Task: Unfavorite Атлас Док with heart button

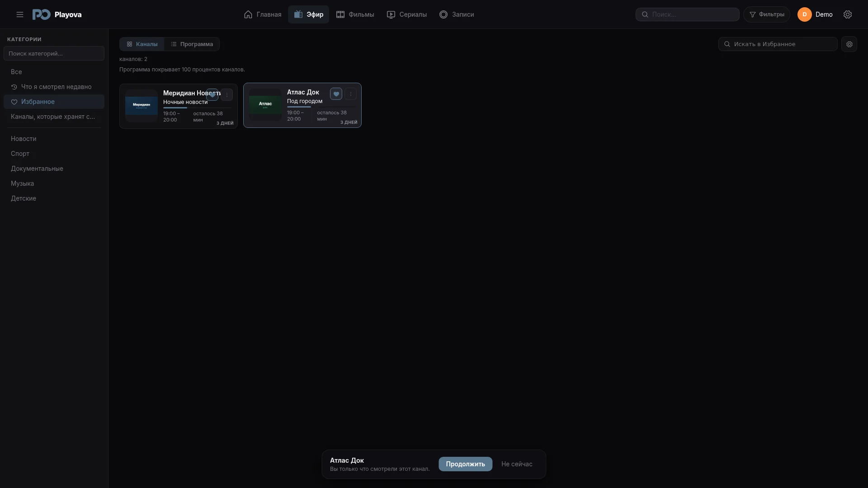Action: tap(336, 94)
